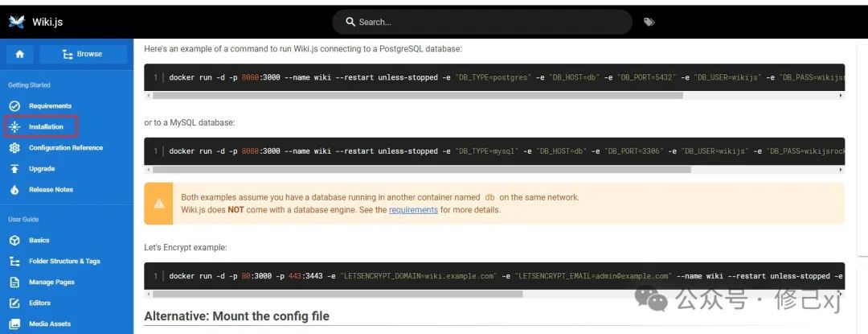Follow the requirements hyperlink in the warning
This screenshot has height=334, width=868.
tap(413, 210)
